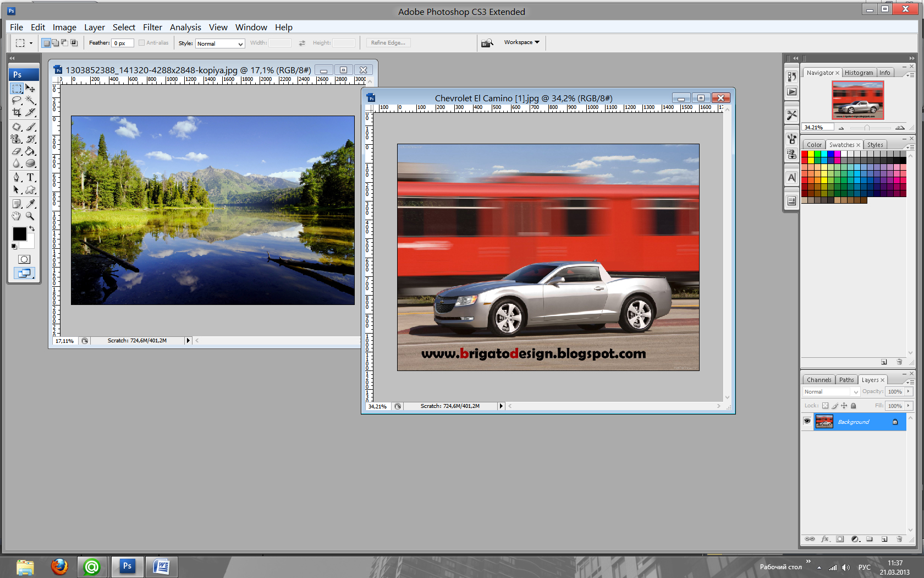Choose New selection mode in options bar

(46, 43)
